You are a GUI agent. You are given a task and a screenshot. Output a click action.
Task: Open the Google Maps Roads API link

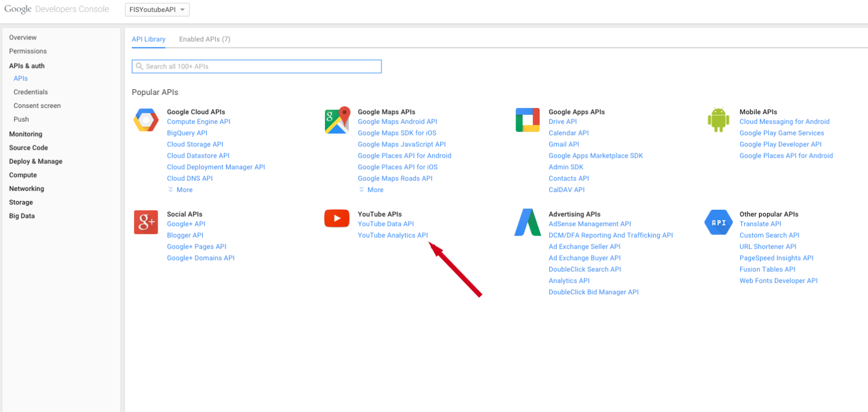pos(395,179)
